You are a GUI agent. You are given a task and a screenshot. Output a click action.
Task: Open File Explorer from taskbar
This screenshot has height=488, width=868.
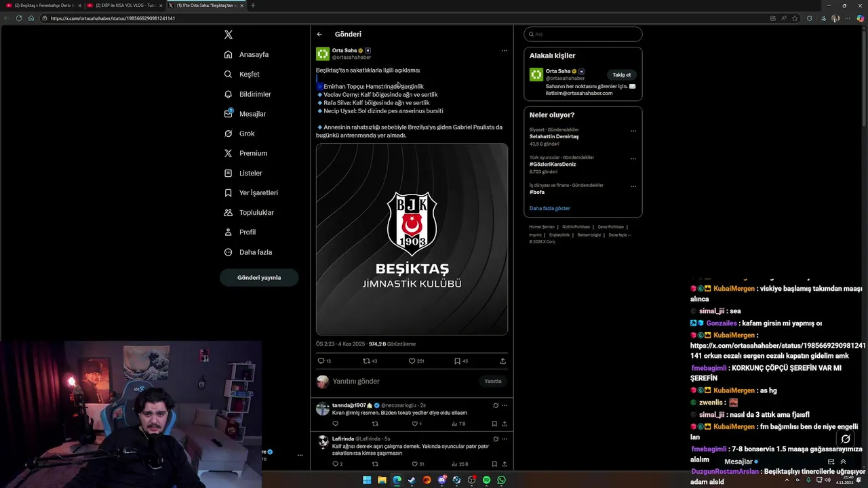[382, 480]
